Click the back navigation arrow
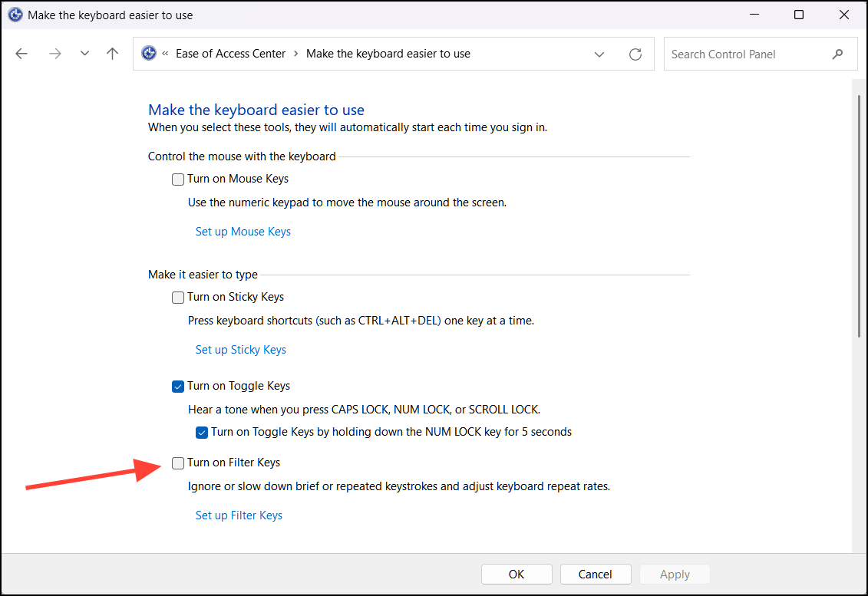The width and height of the screenshot is (868, 596). [x=21, y=53]
